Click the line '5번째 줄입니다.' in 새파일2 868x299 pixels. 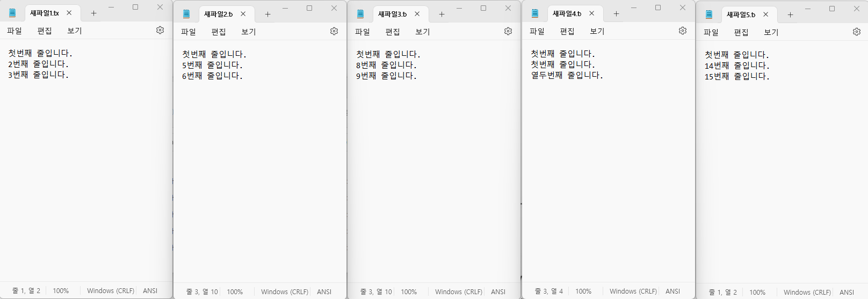212,65
